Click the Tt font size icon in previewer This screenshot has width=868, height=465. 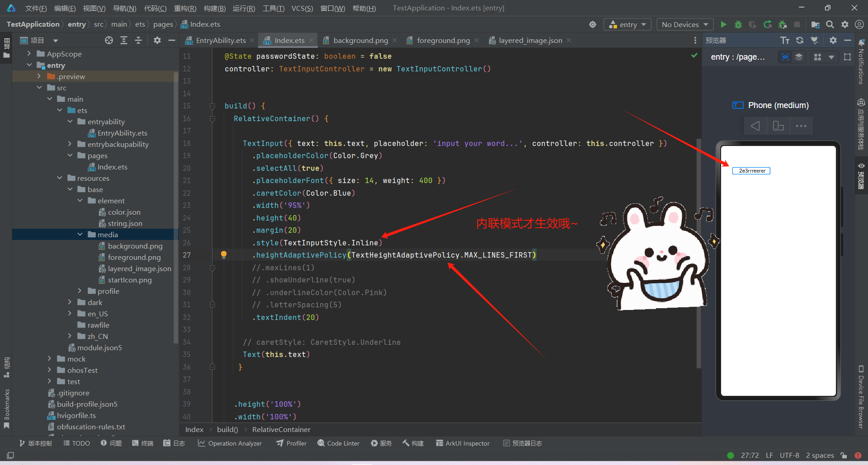[785, 41]
